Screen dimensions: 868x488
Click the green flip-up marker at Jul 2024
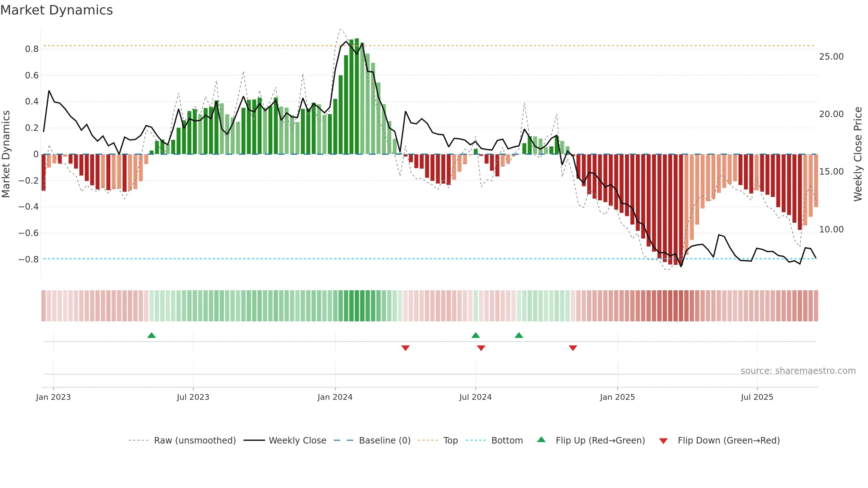[476, 335]
